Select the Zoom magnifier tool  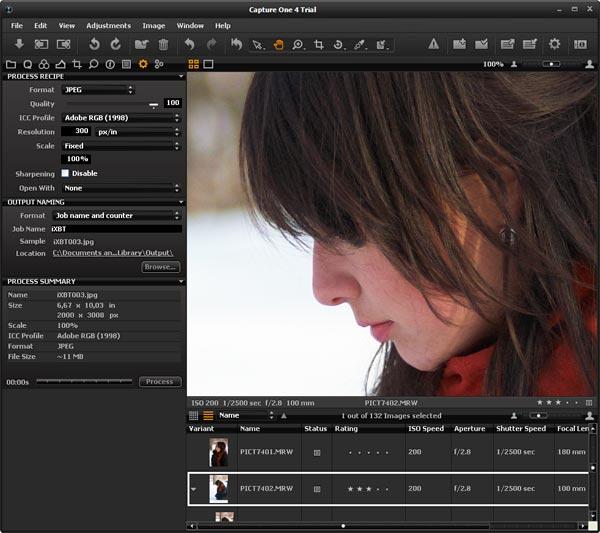click(298, 45)
